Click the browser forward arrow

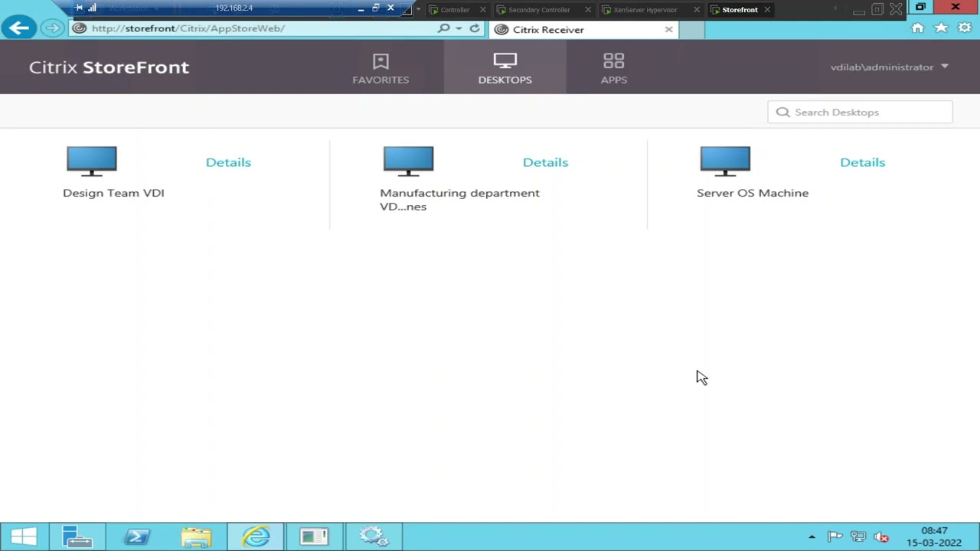[x=51, y=28]
